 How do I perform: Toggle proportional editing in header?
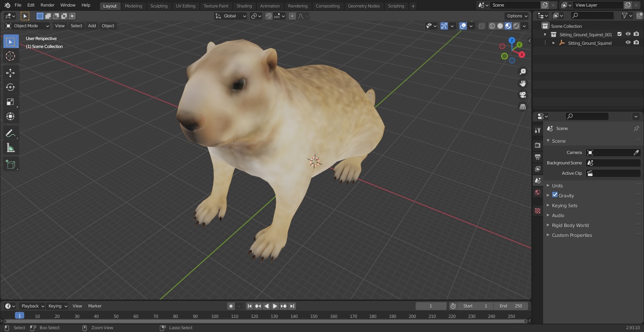(x=292, y=16)
